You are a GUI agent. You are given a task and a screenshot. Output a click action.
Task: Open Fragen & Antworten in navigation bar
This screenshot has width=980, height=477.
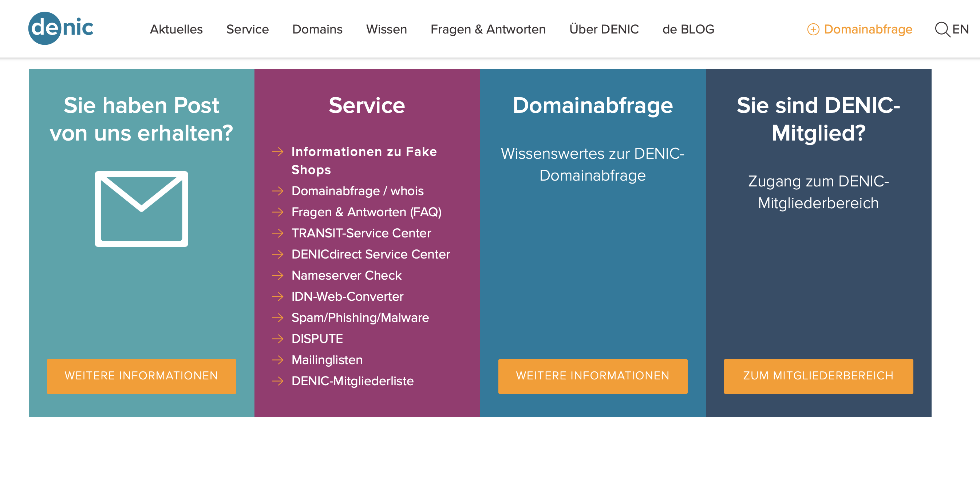[x=488, y=29]
